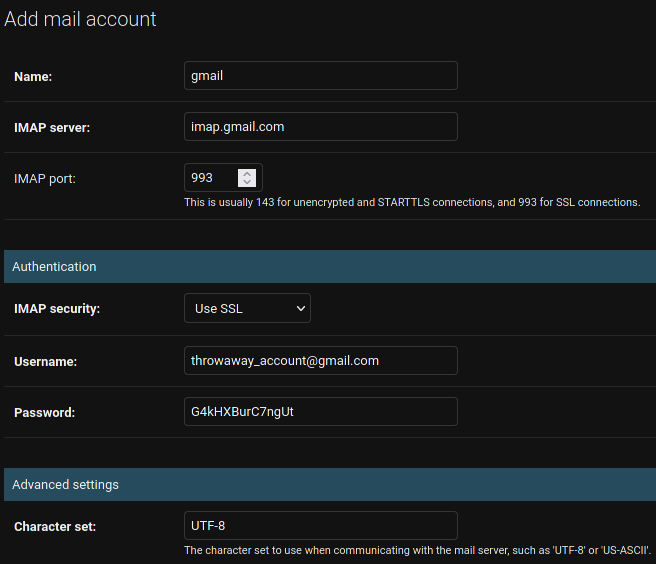The width and height of the screenshot is (656, 564).
Task: Click the IMAP port number field
Action: (223, 178)
